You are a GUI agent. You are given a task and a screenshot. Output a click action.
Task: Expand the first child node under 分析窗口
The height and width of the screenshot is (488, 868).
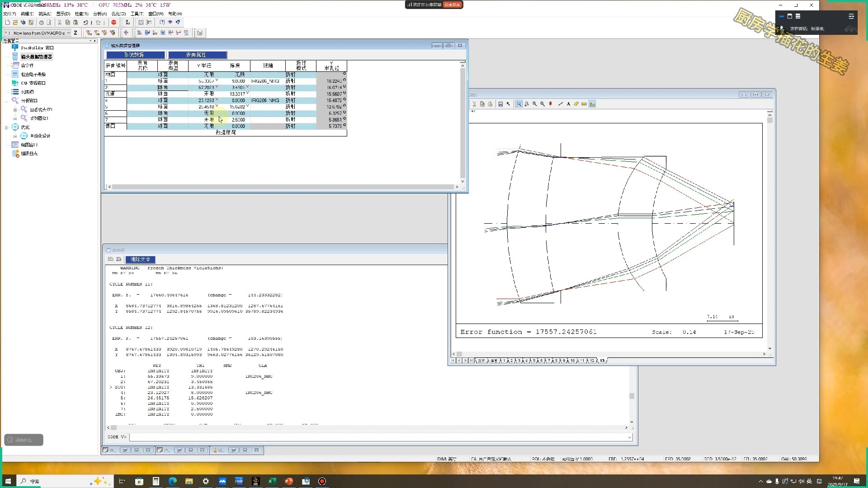[x=15, y=109]
